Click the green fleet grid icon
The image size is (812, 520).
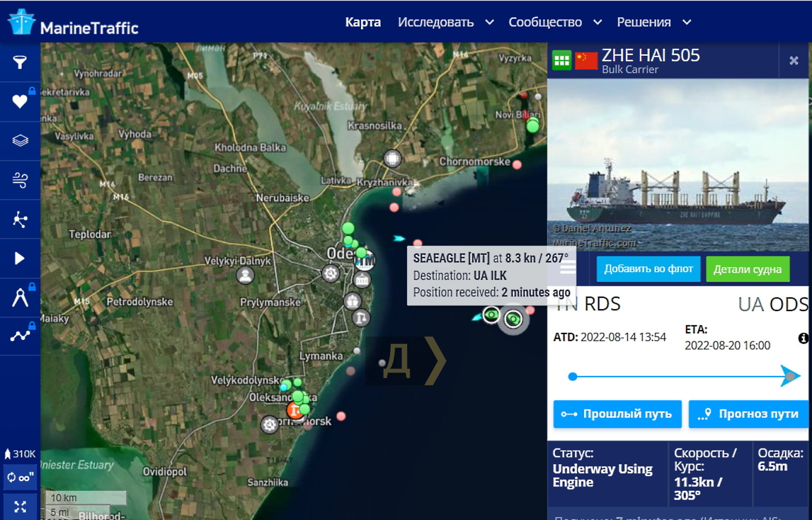click(562, 60)
